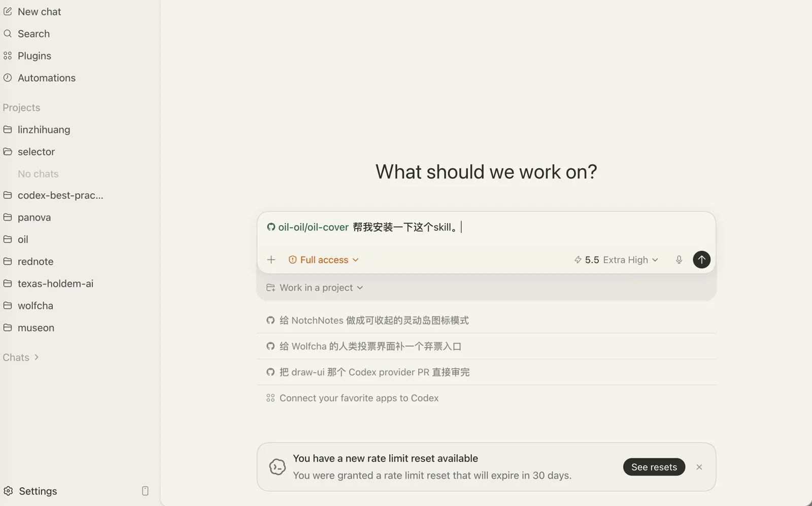Screen dimensions: 812x506
Task: Click the rednote folder icon
Action: pyautogui.click(x=8, y=261)
